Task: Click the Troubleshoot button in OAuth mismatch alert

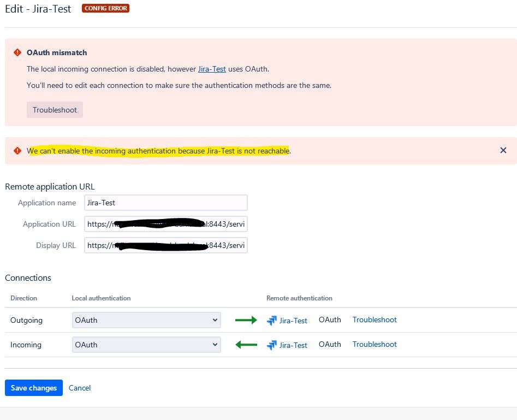Action: [55, 110]
